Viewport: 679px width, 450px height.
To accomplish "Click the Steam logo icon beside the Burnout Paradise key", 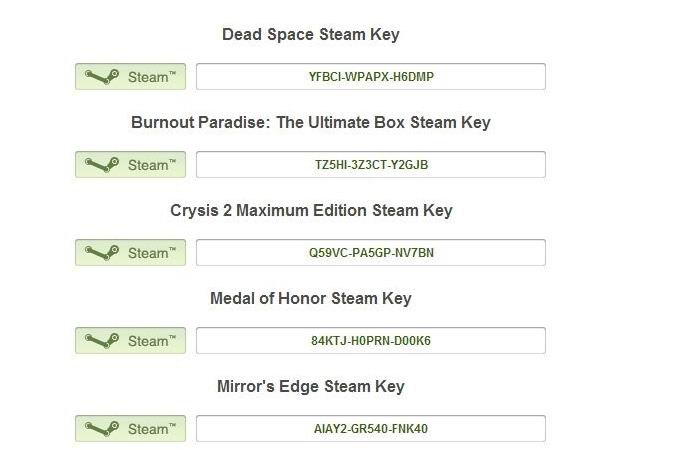I will tap(103, 165).
